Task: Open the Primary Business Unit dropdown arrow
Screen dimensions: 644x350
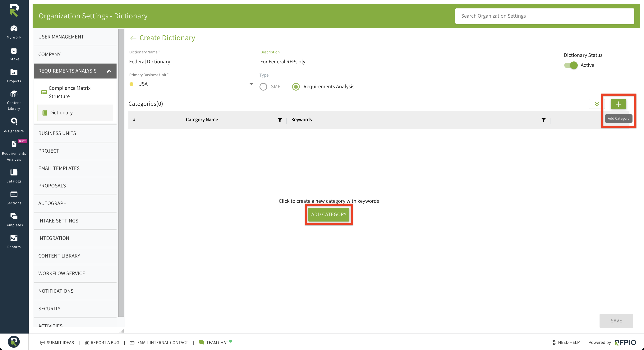Action: point(251,84)
